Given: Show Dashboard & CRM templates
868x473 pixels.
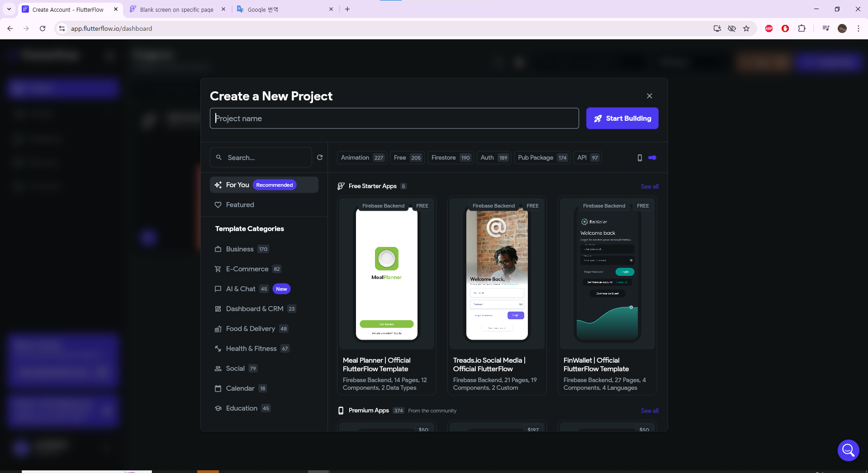Looking at the screenshot, I should (x=264, y=309).
